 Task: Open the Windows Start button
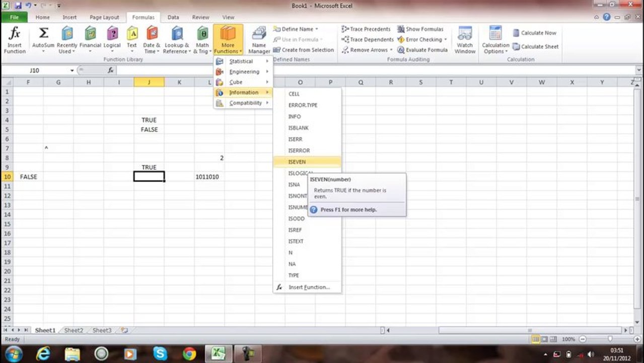point(14,353)
